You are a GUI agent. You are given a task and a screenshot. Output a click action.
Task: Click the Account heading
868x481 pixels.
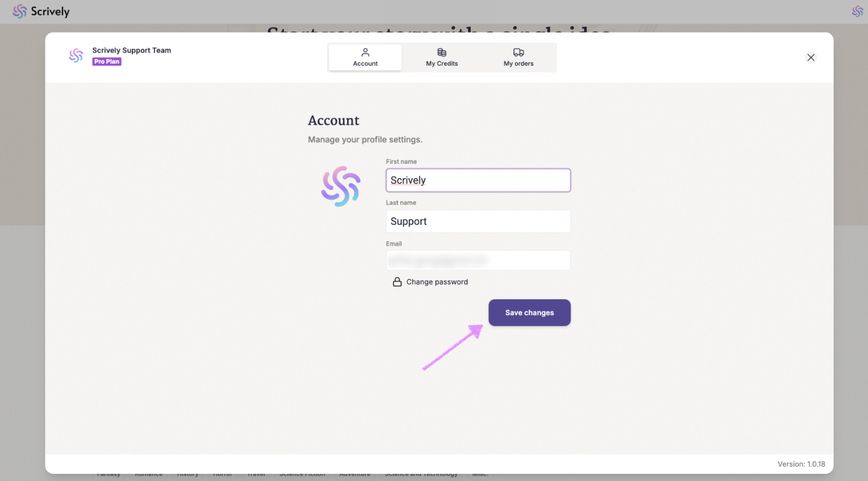click(333, 121)
